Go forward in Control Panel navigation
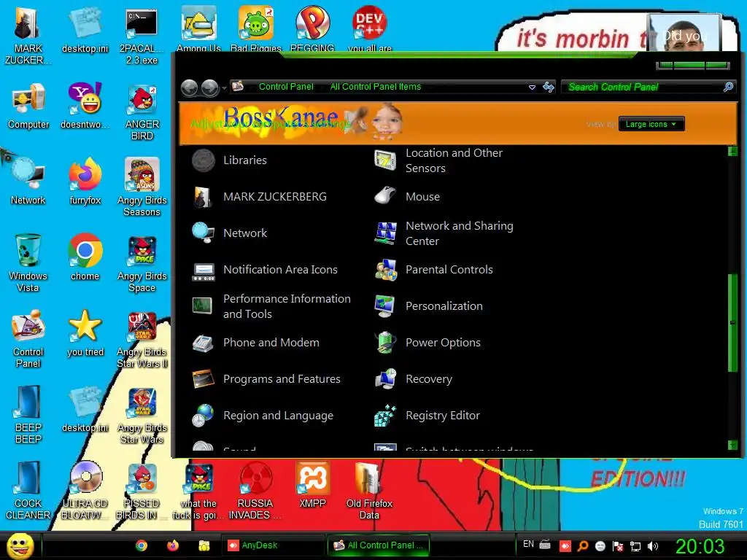Image resolution: width=747 pixels, height=560 pixels. 209,87
